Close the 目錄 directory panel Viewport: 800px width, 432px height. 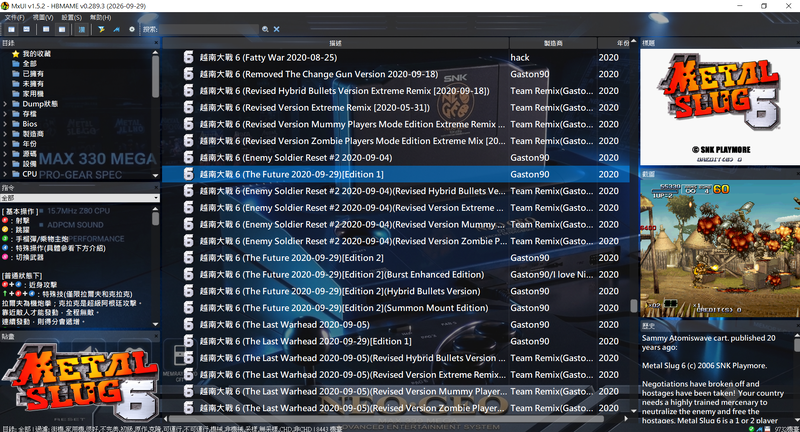156,43
